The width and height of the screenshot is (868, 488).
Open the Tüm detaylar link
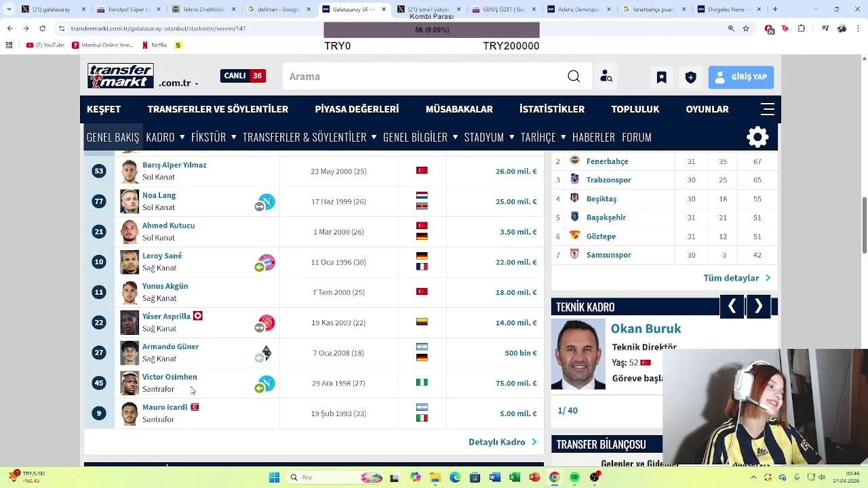coord(737,278)
